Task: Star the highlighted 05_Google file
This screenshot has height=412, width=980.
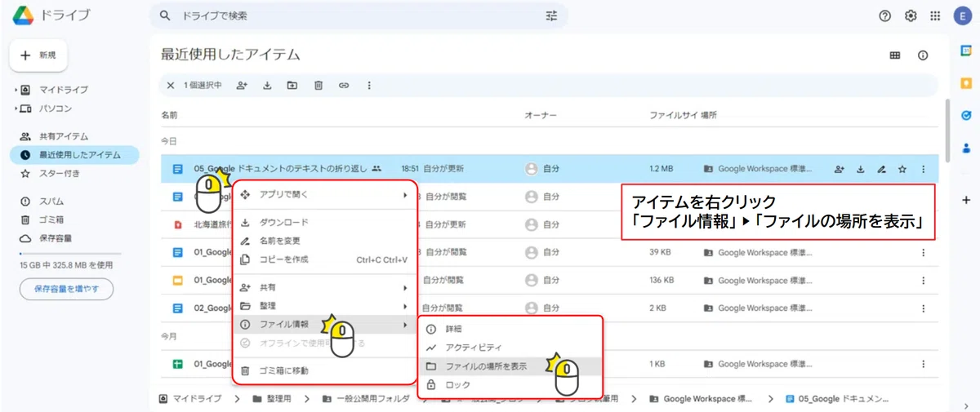Action: click(x=902, y=170)
